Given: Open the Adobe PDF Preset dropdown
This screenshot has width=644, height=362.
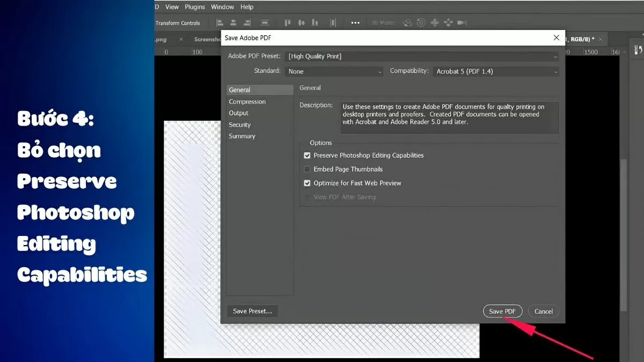Looking at the screenshot, I should tap(423, 56).
